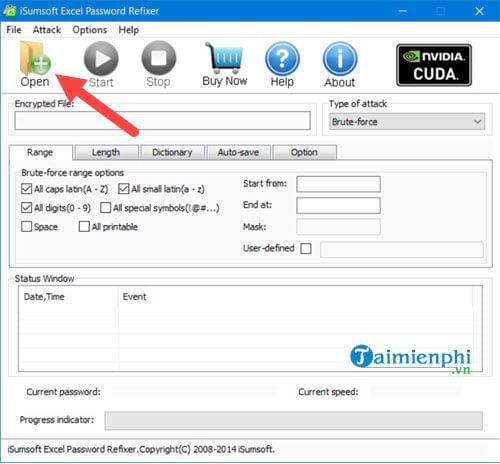The image size is (500, 464).
Task: Switch to the Length tab
Action: 106,152
